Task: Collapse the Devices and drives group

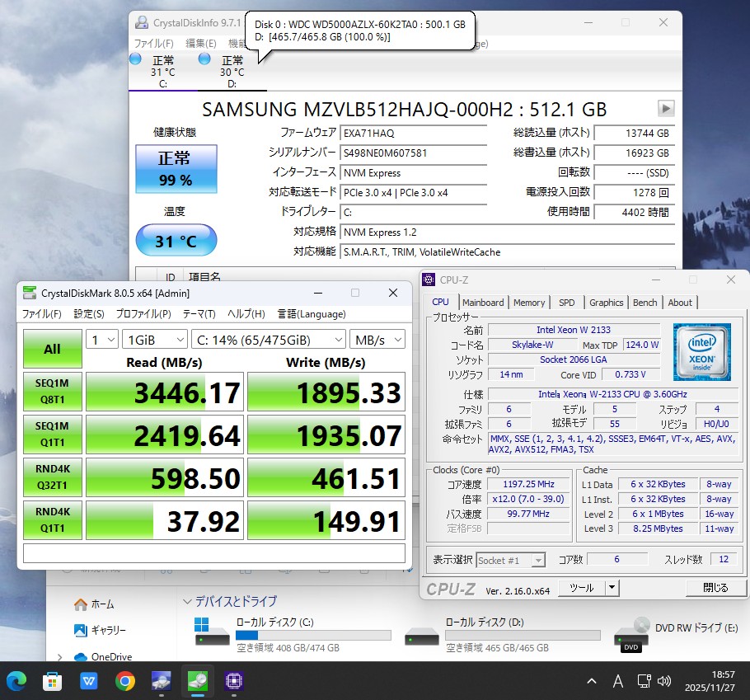Action: click(x=188, y=601)
